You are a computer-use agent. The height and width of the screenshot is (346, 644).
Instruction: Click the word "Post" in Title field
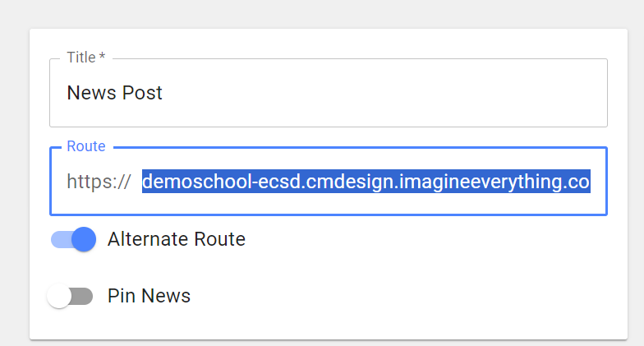click(142, 93)
